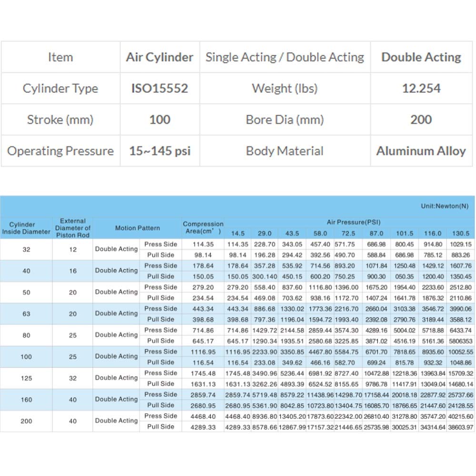Click the 'Air Pressure(PSI)' header
Viewport: 476px width, 476px height.
point(354,222)
